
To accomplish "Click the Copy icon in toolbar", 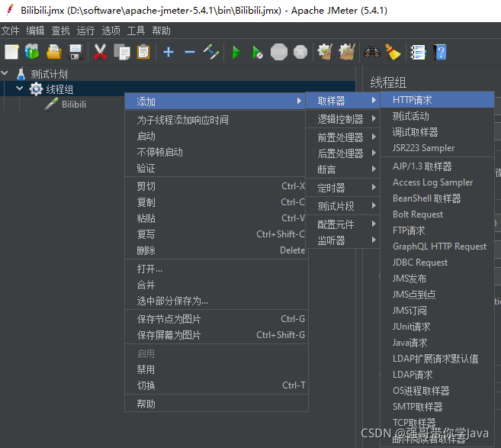I will tap(122, 52).
